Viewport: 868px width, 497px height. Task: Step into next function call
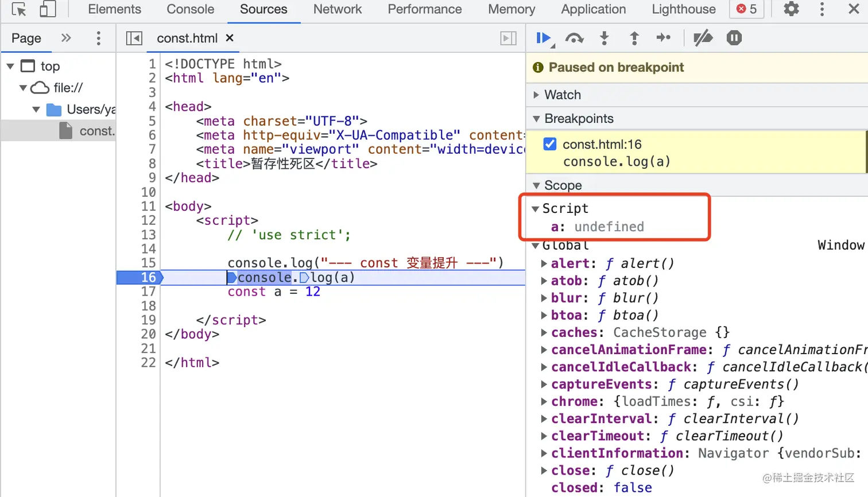tap(604, 38)
